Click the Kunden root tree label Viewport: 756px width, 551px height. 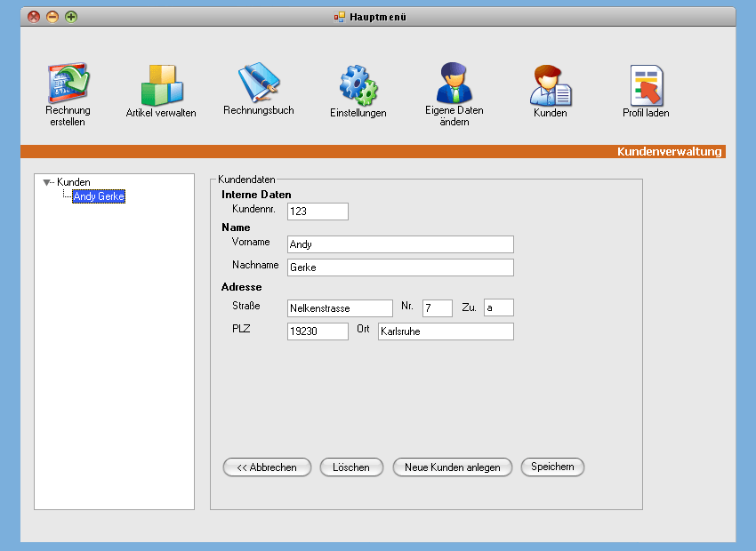tap(73, 182)
